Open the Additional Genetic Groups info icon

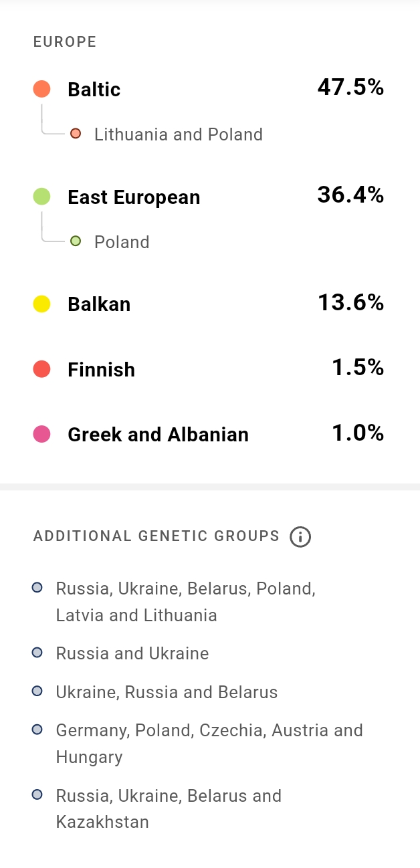pyautogui.click(x=300, y=536)
